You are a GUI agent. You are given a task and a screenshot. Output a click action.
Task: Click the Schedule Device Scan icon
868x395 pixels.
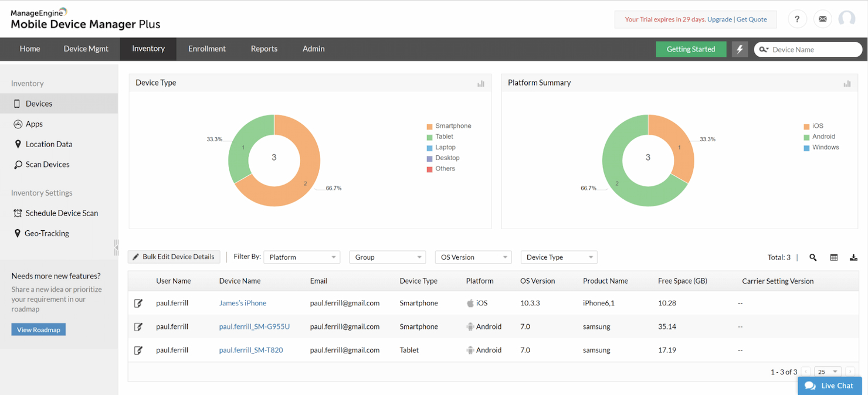point(18,213)
